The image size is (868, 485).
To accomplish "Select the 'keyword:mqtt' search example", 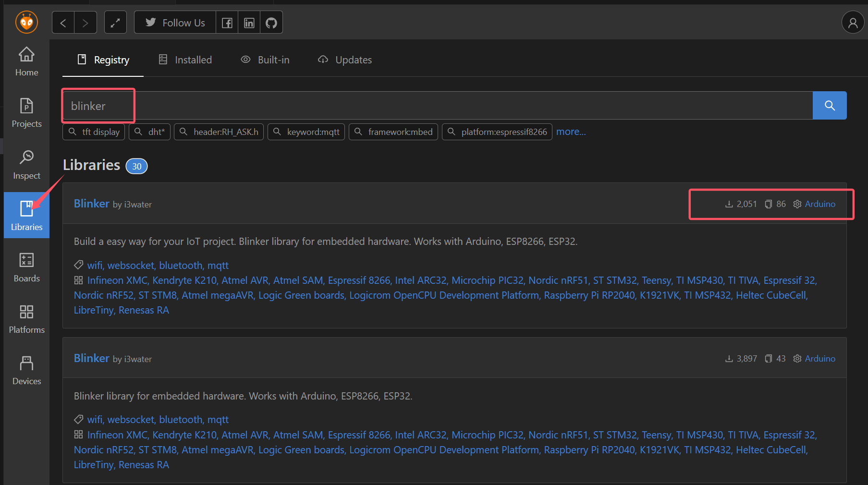I will point(306,132).
